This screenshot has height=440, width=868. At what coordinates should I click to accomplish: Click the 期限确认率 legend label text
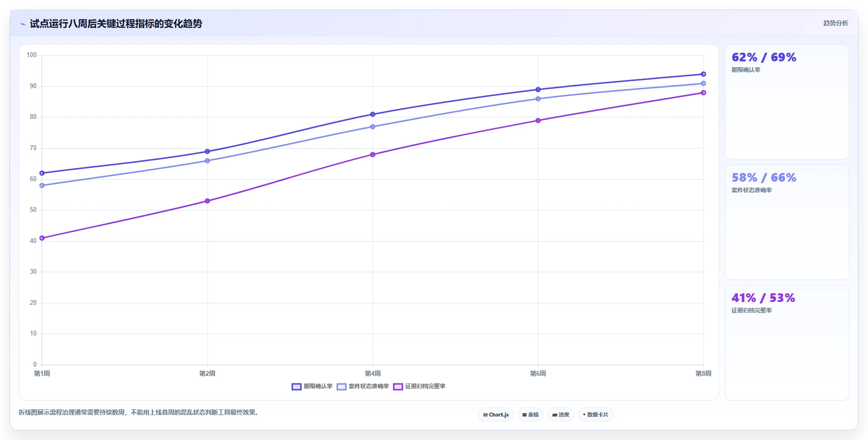click(x=318, y=386)
